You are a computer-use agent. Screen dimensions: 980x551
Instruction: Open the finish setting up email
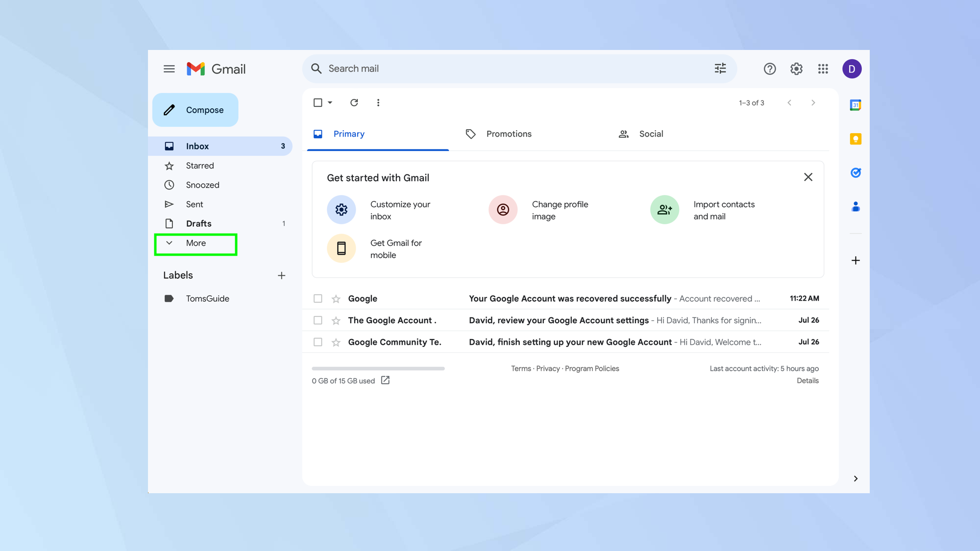(570, 342)
